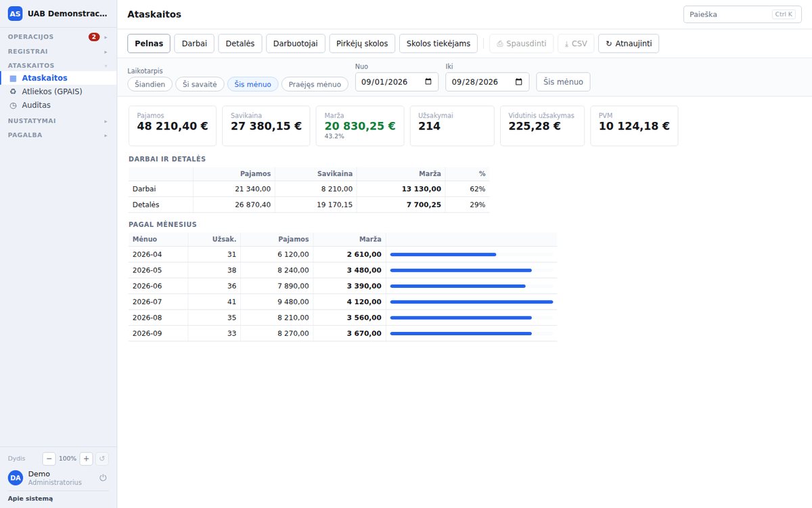Click the AS company logo badge
Viewport: 812px width, 508px height.
[x=15, y=14]
